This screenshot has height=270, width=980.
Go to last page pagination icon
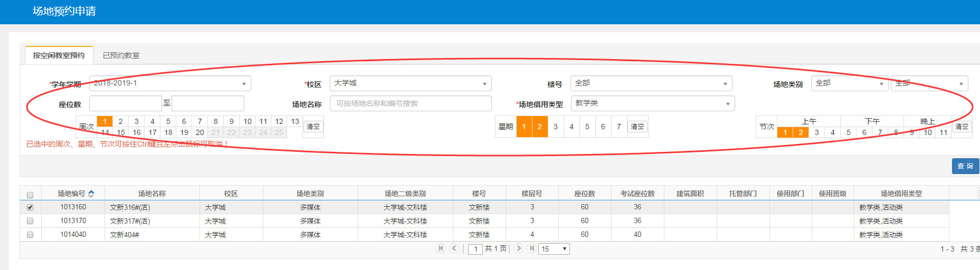pos(531,248)
